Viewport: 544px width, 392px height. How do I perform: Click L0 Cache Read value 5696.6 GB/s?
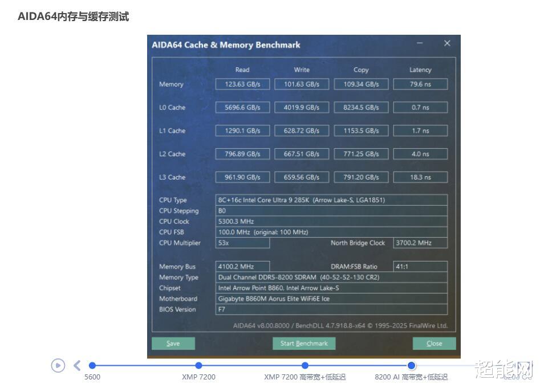(x=242, y=108)
